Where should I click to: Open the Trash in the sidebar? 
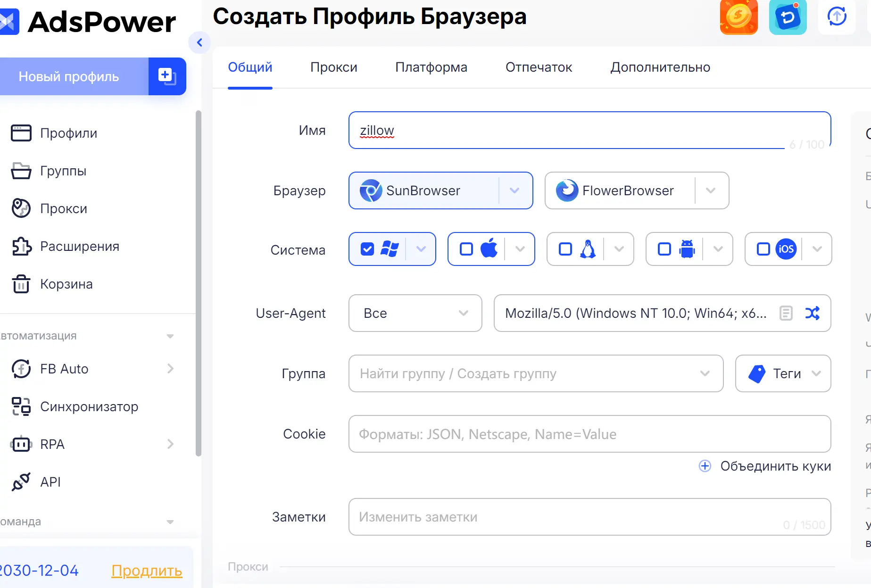[x=66, y=284]
